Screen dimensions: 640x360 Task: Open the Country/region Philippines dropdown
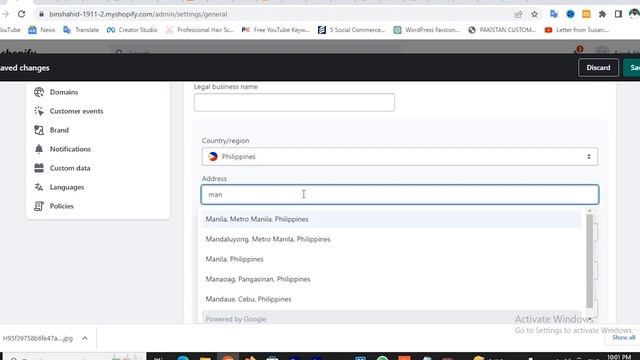pyautogui.click(x=400, y=157)
